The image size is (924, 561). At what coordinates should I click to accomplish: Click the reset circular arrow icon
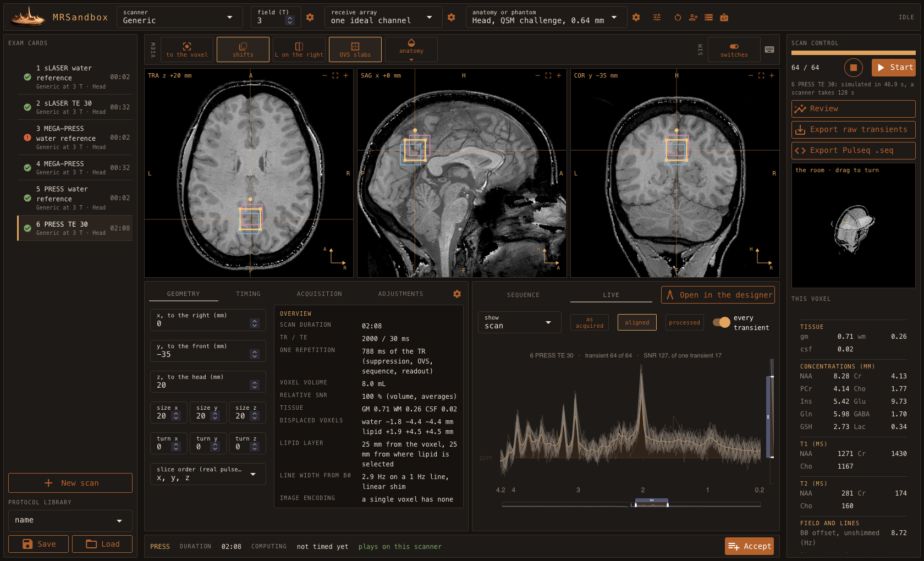point(678,18)
